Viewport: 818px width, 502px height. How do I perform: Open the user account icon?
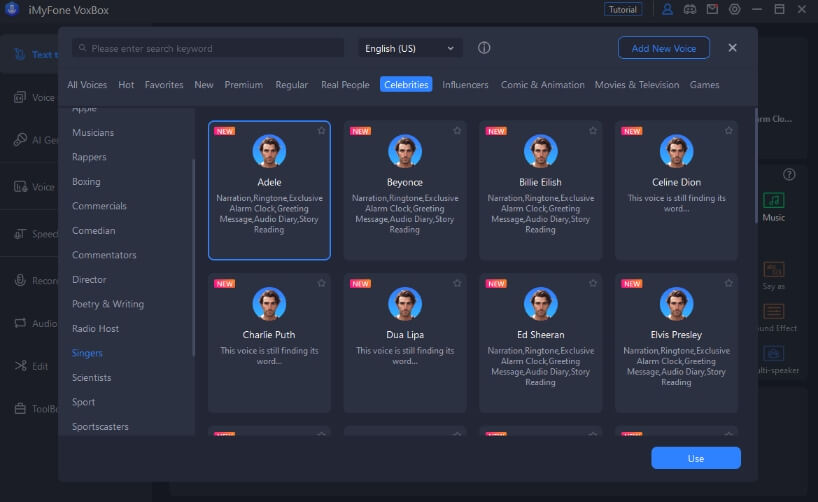[667, 9]
